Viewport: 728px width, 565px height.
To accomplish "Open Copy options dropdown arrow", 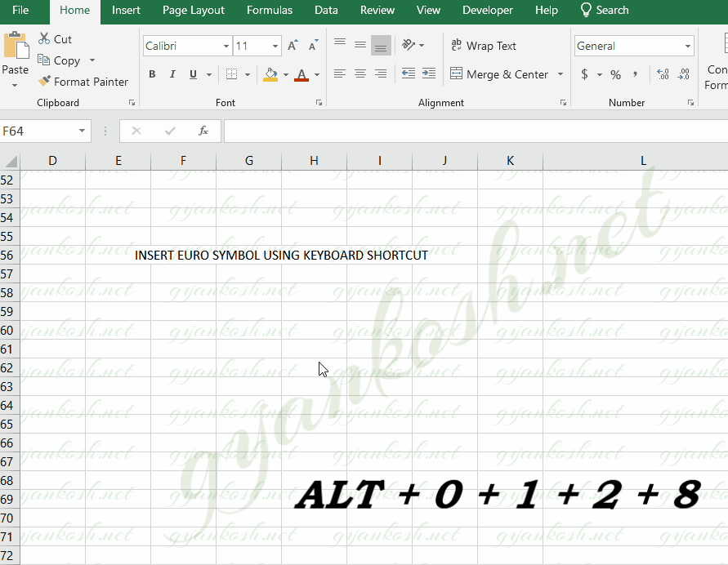I will tap(92, 60).
